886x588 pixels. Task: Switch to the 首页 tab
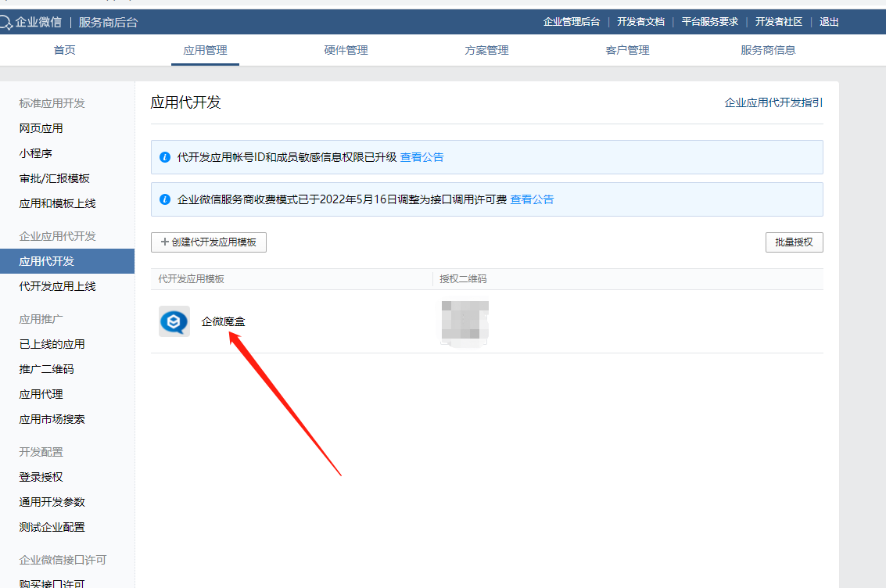pos(64,50)
